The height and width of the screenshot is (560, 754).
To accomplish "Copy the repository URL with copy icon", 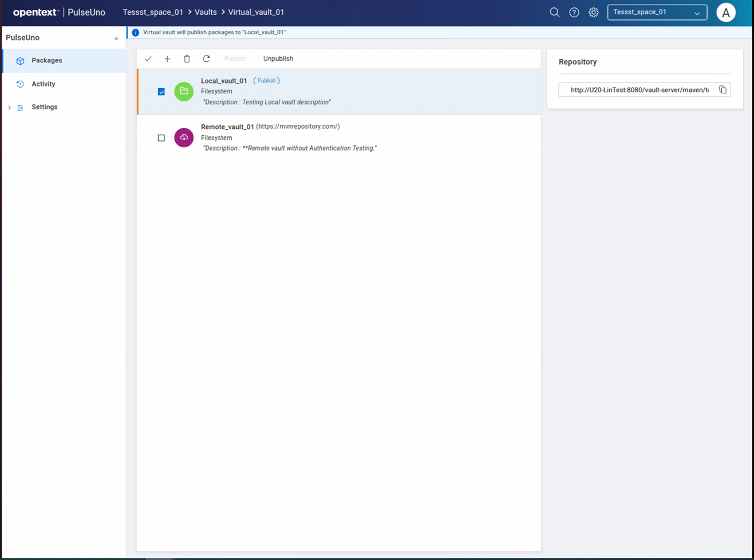I will tap(723, 90).
